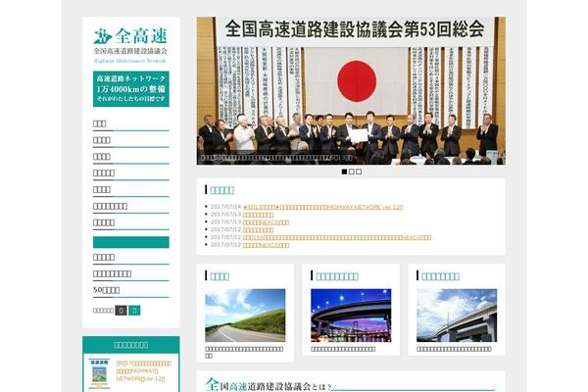Viewport: 588px width, 392px height.
Task: Click the road on green hill thumbnail
Action: pyautogui.click(x=245, y=316)
